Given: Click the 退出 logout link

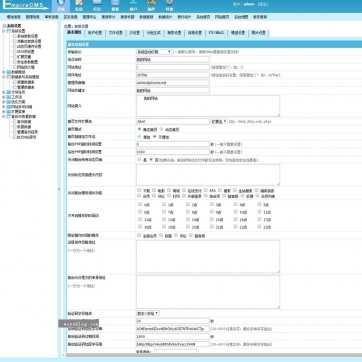Looking at the screenshot, I should tap(263, 4).
